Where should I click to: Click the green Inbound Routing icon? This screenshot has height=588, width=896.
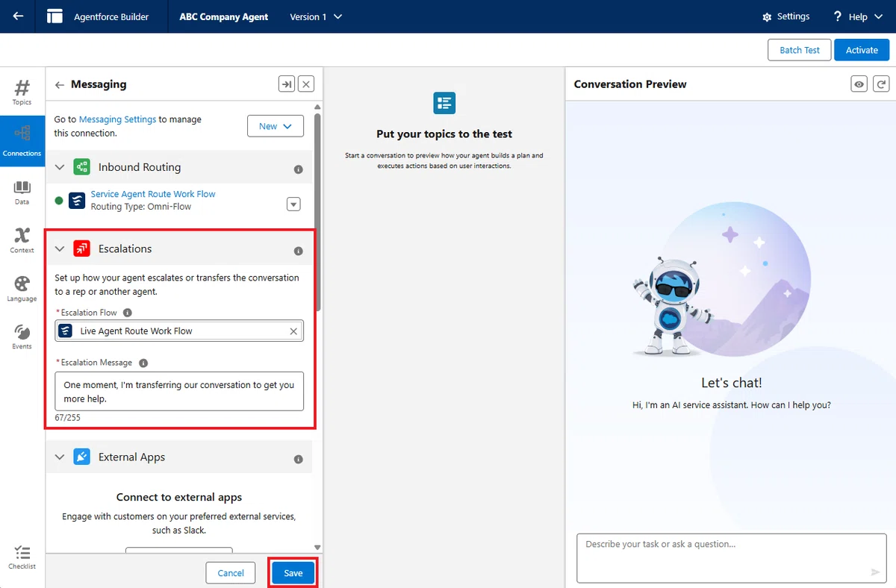coord(82,167)
